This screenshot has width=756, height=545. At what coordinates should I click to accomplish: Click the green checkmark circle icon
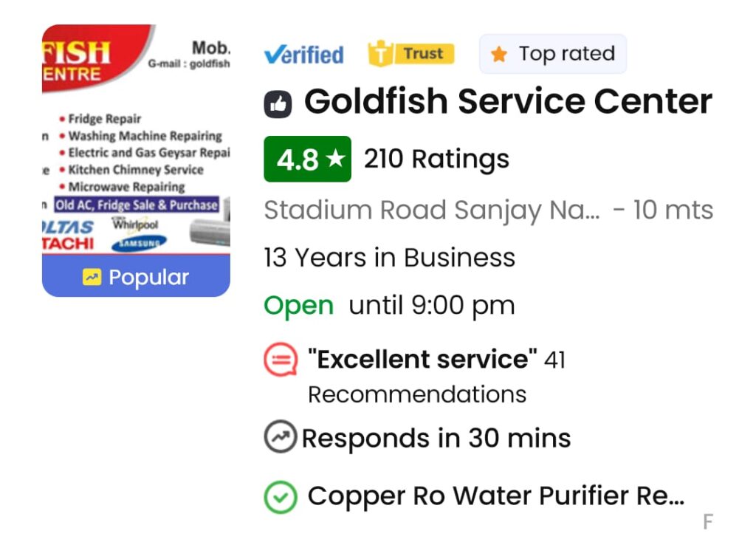(x=281, y=497)
